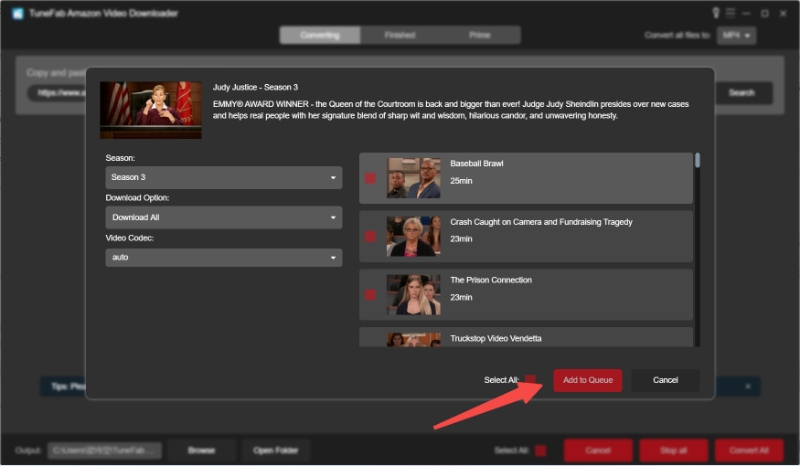Check the Crash Caught on Camera episode checkbox
800x466 pixels.
point(370,236)
